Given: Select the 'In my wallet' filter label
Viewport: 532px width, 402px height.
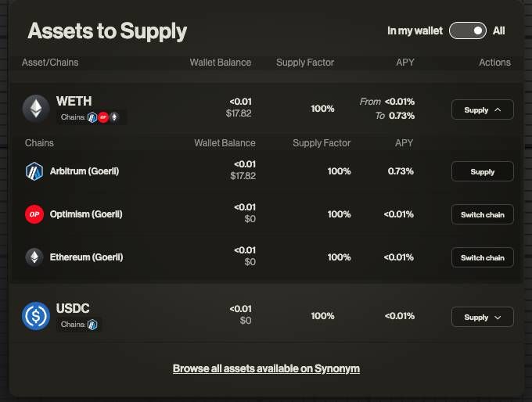Looking at the screenshot, I should coord(415,31).
